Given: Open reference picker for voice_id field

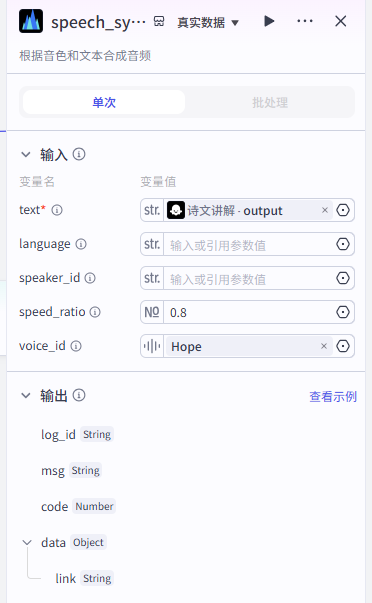Looking at the screenshot, I should pyautogui.click(x=343, y=346).
